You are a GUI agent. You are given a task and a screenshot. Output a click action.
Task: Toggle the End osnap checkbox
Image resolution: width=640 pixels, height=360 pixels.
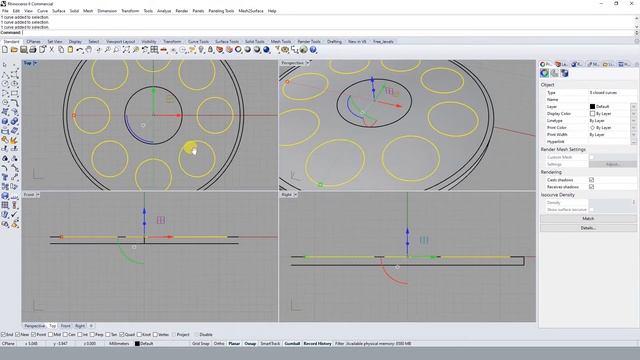3,335
